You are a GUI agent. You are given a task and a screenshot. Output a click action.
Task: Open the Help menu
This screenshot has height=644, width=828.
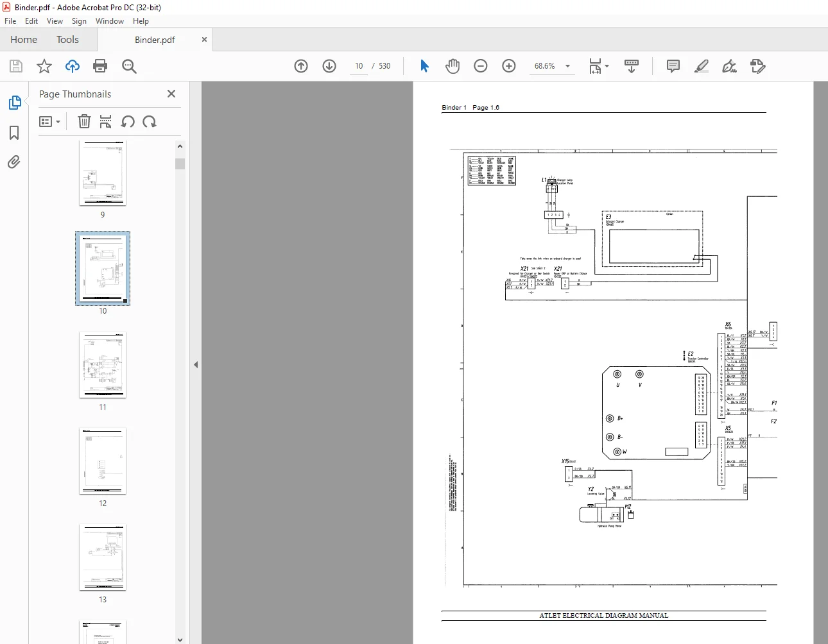(141, 21)
